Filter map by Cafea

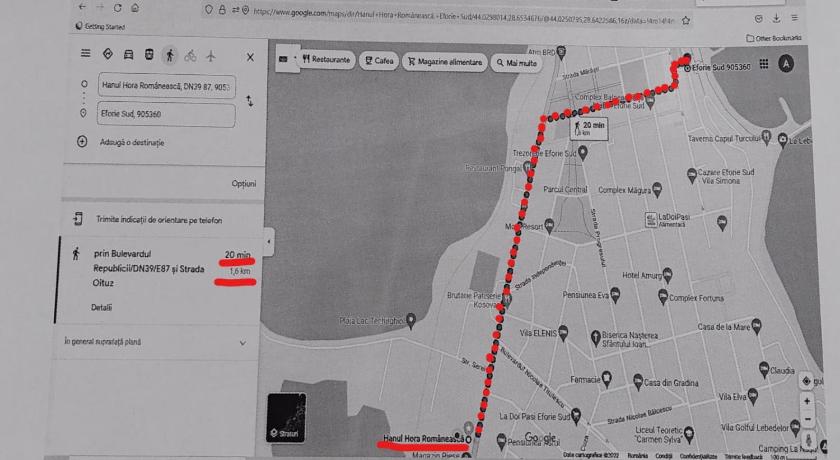(379, 61)
